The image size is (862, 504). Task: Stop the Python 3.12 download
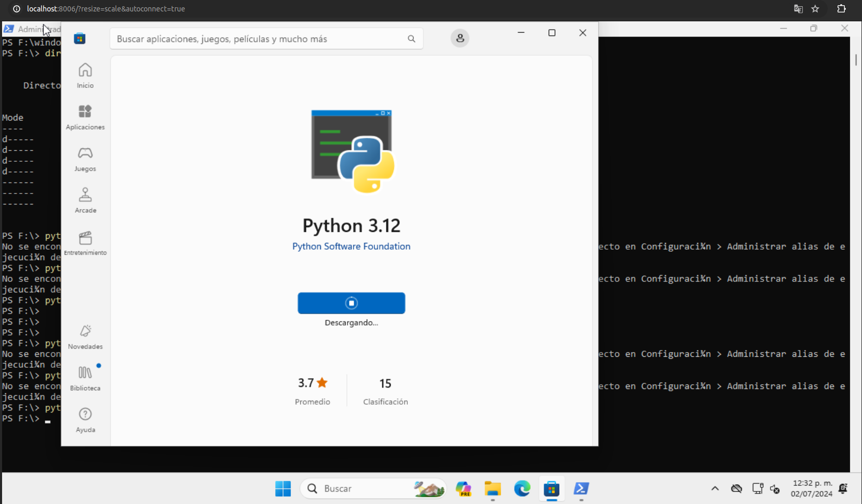(351, 303)
